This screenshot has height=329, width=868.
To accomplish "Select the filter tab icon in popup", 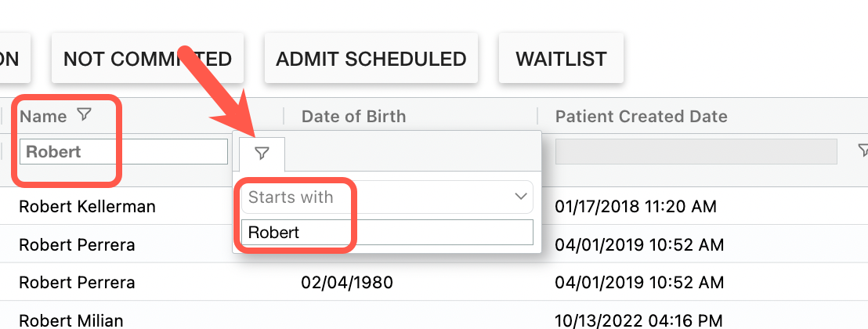I will (262, 154).
